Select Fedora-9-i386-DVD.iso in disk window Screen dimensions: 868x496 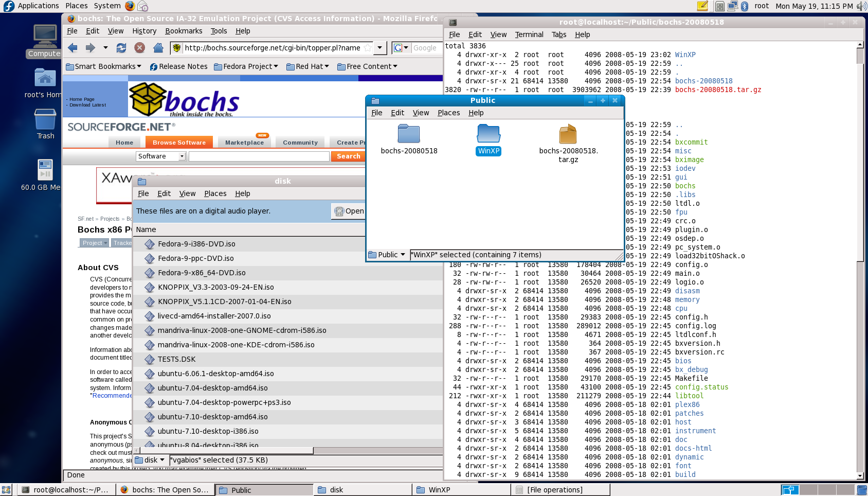(x=196, y=244)
